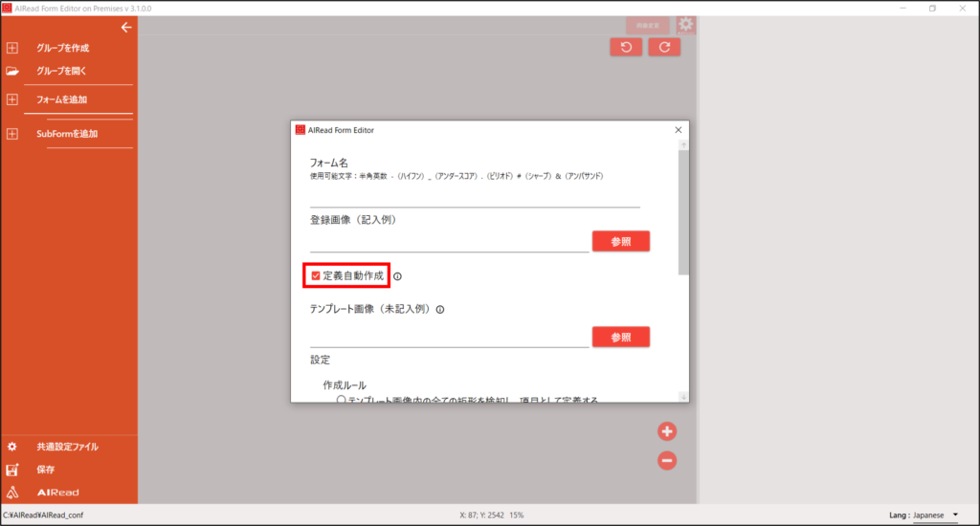This screenshot has width=980, height=526.
Task: Click the plus icon beside SubFormを追加
Action: pos(12,134)
